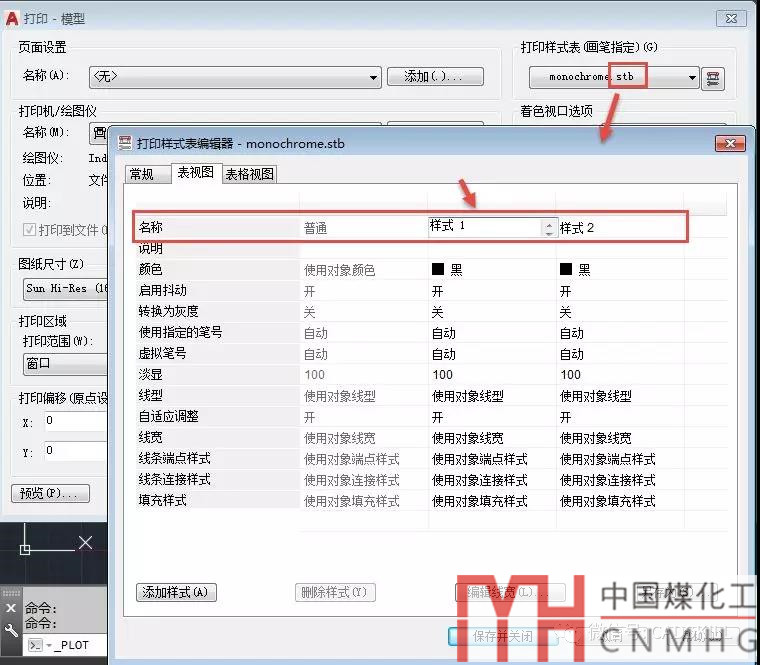
Task: Close the command line with the X icon
Action: click(x=11, y=608)
